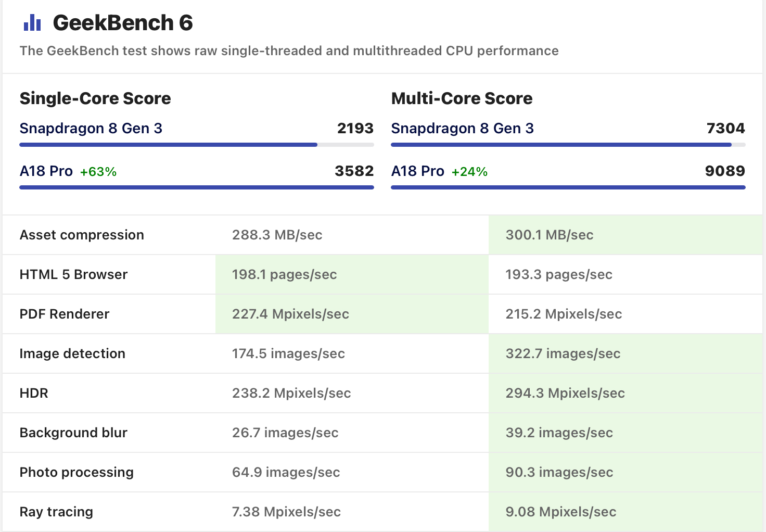The image size is (766, 532).
Task: Click the 7304 multi-core score number
Action: [725, 129]
